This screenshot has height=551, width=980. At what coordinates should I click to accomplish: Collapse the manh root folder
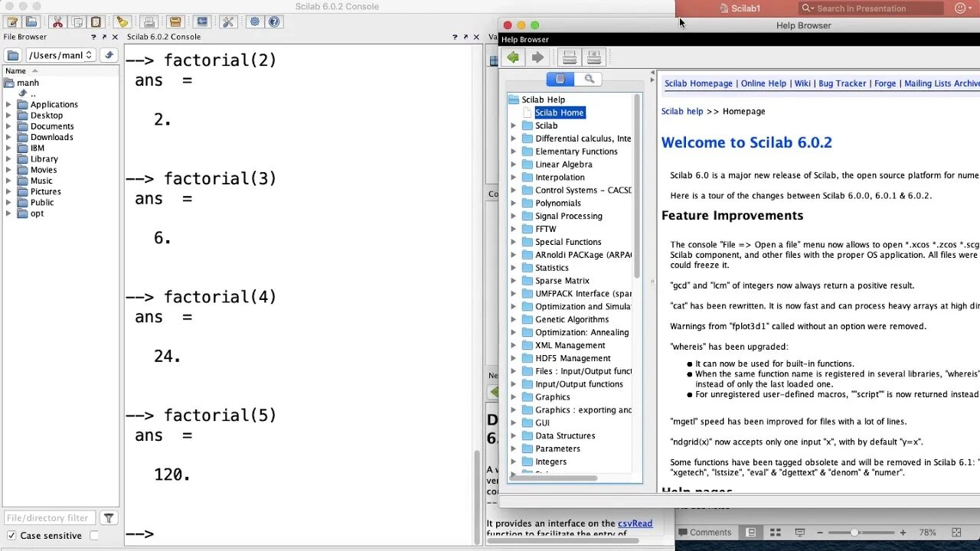(8, 83)
